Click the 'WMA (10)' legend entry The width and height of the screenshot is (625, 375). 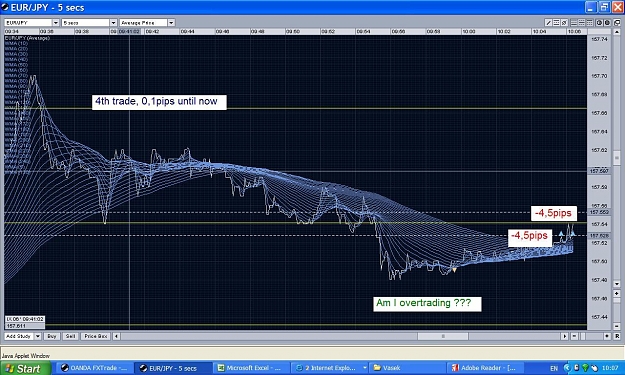[x=16, y=43]
